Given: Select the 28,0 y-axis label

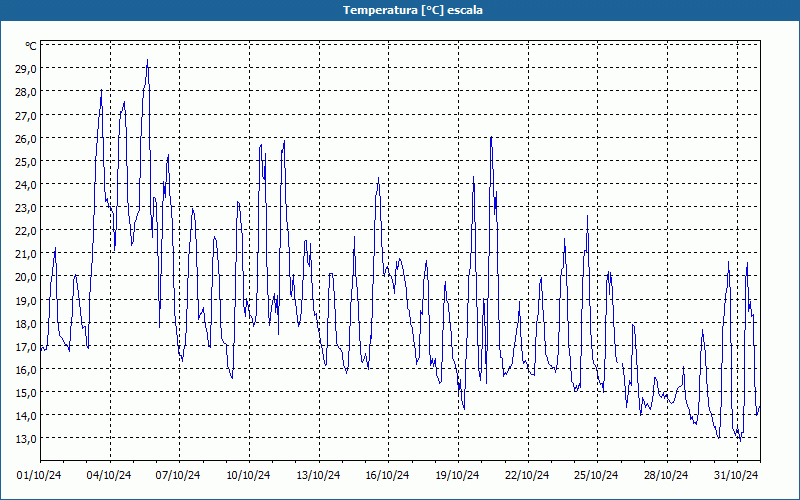Looking at the screenshot, I should tap(26, 92).
